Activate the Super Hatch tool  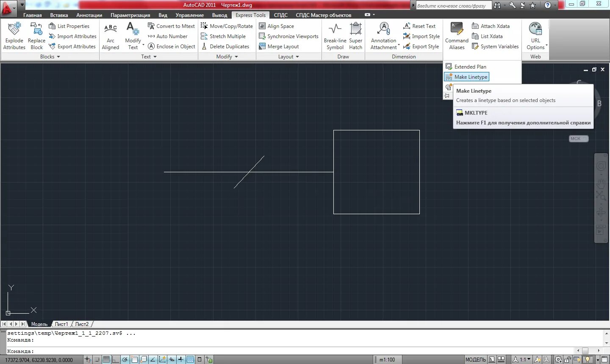(355, 36)
